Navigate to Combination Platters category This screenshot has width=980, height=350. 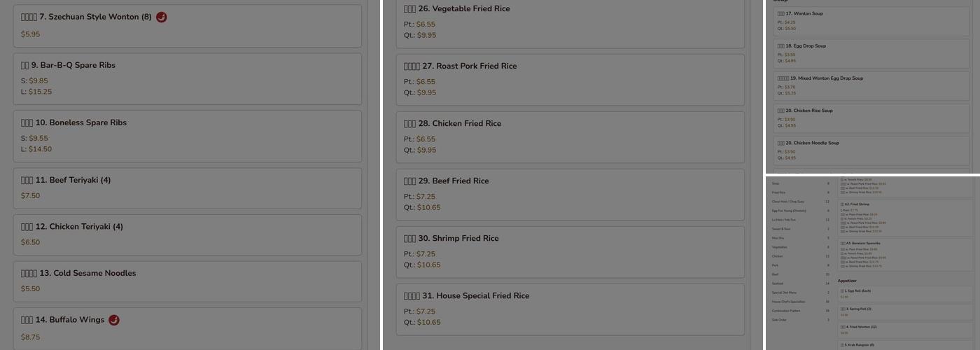point(787,310)
